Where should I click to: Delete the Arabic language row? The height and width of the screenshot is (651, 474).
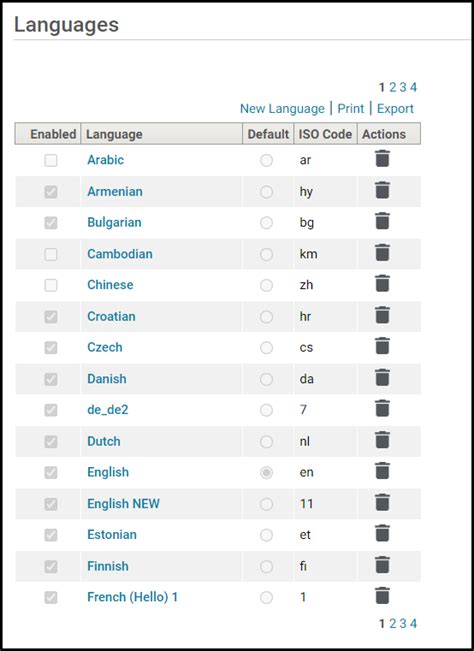click(382, 159)
